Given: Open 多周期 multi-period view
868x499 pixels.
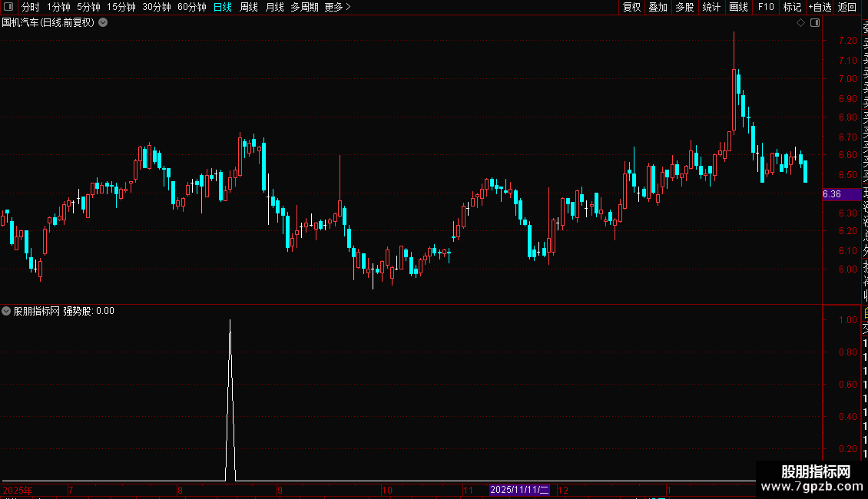Looking at the screenshot, I should (304, 7).
